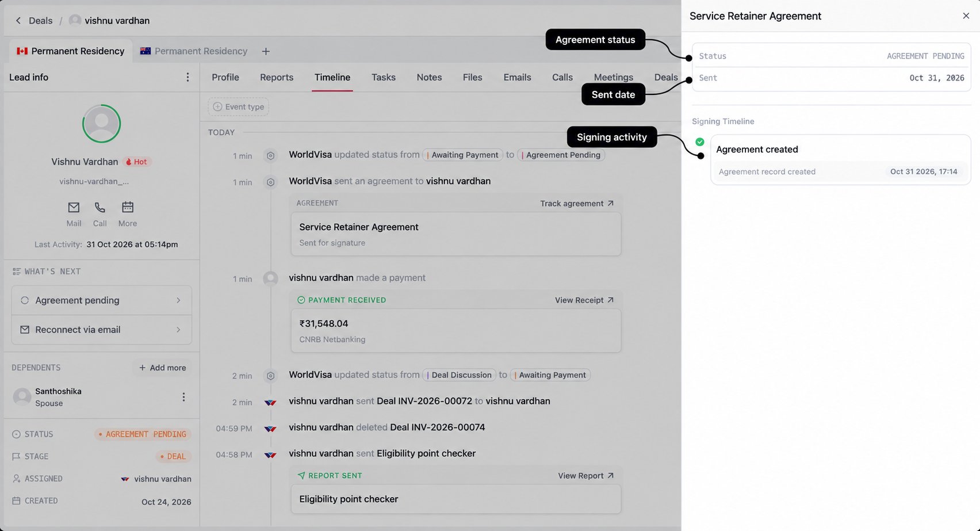
Task: Click the Deals breadcrumb link
Action: [x=40, y=21]
